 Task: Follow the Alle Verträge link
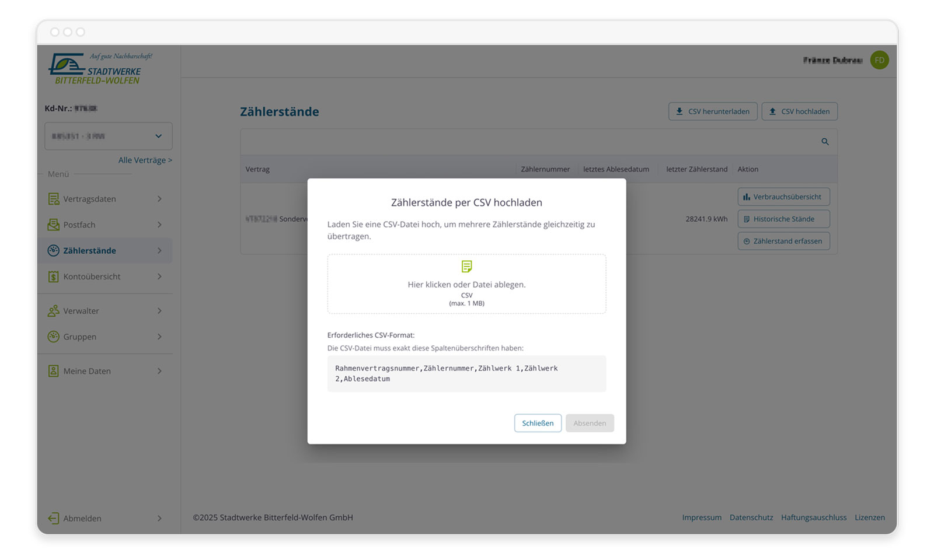click(x=145, y=160)
